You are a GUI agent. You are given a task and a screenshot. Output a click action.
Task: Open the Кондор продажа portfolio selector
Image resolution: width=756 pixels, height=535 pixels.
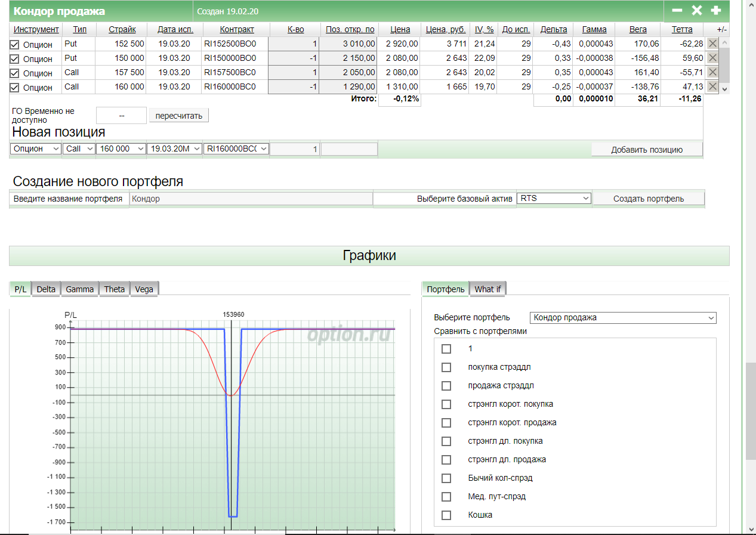click(623, 318)
